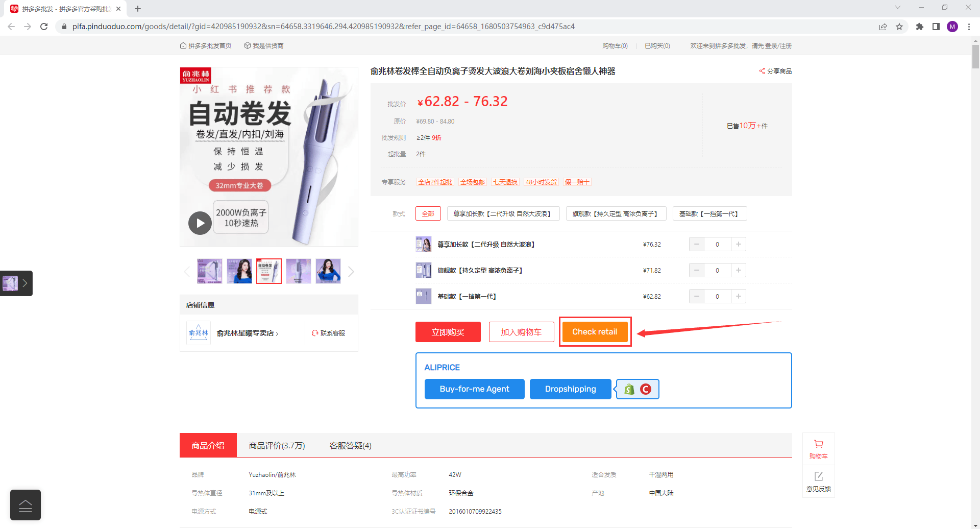Expand the AliPrice side panel arrow
980x529 pixels.
point(24,283)
